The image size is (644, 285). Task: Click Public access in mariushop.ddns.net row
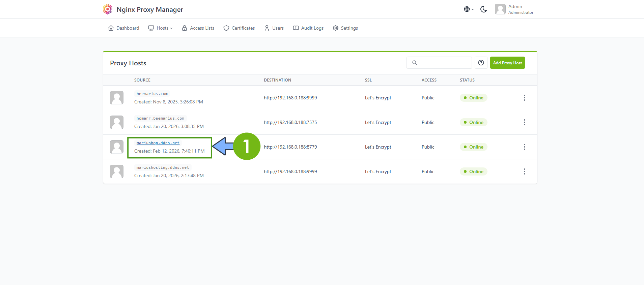pyautogui.click(x=428, y=147)
